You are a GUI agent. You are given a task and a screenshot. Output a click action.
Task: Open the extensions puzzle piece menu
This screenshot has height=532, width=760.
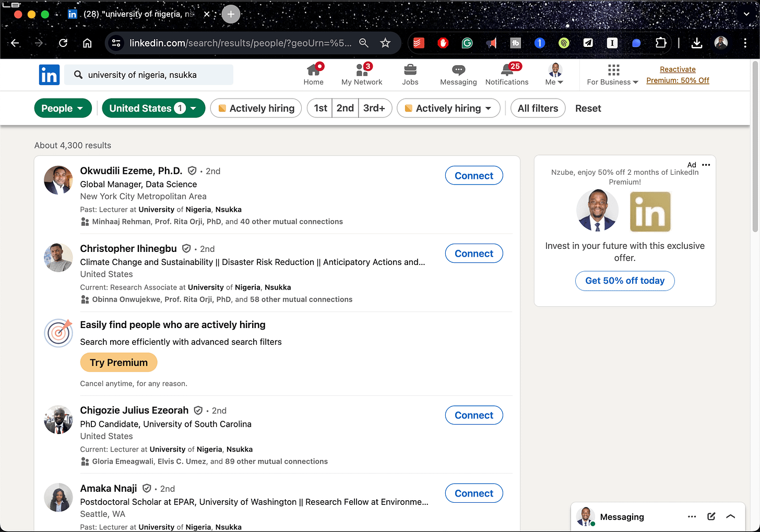pyautogui.click(x=661, y=43)
